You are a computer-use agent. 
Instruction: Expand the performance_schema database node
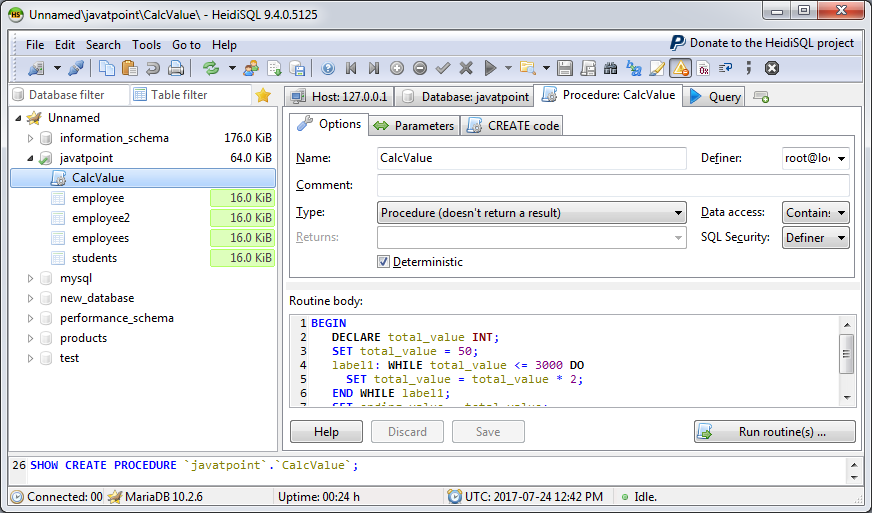[x=31, y=318]
